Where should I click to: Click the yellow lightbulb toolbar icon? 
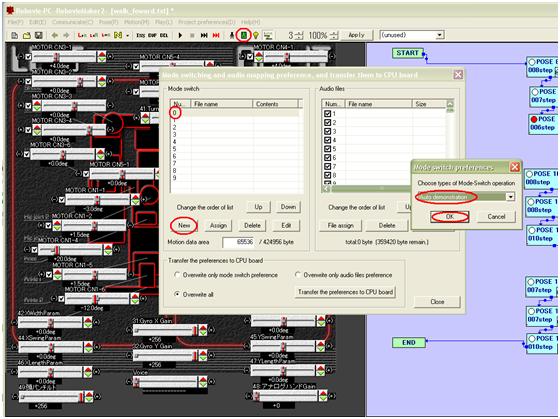click(256, 35)
